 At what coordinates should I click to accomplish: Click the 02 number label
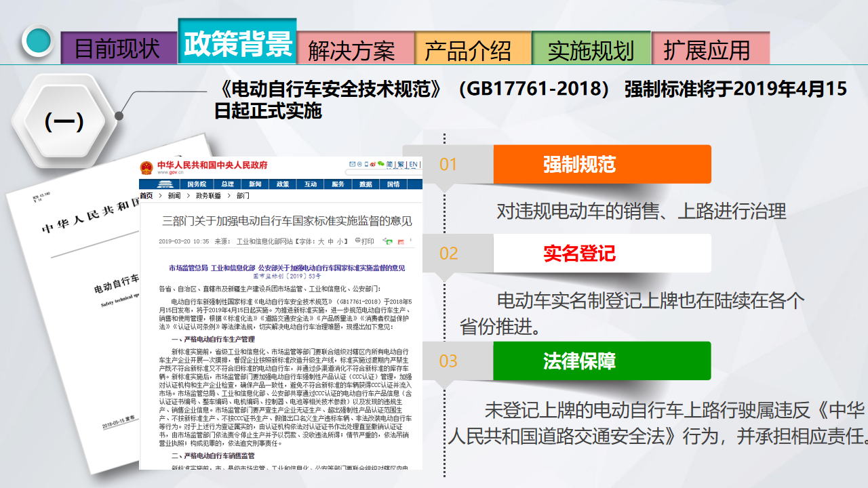pos(449,253)
